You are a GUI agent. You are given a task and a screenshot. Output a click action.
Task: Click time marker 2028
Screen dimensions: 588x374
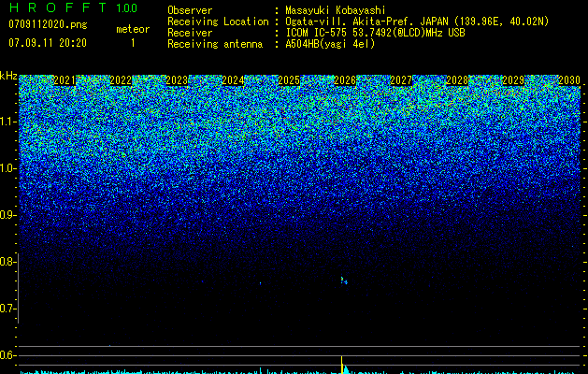click(457, 80)
